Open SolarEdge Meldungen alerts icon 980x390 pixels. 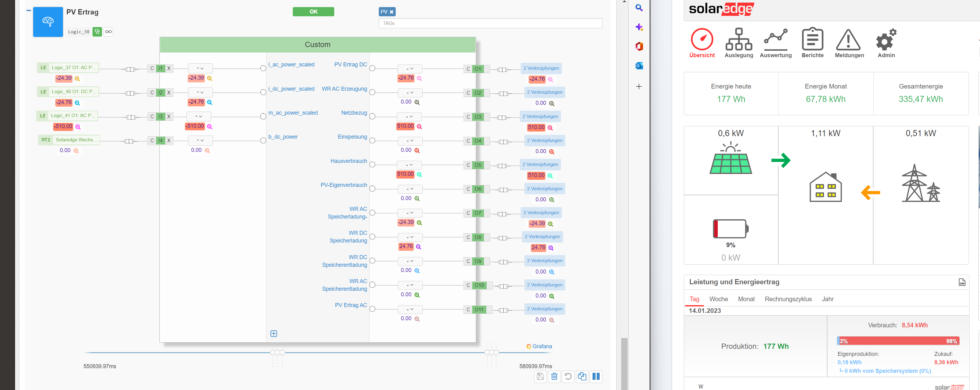(x=848, y=40)
